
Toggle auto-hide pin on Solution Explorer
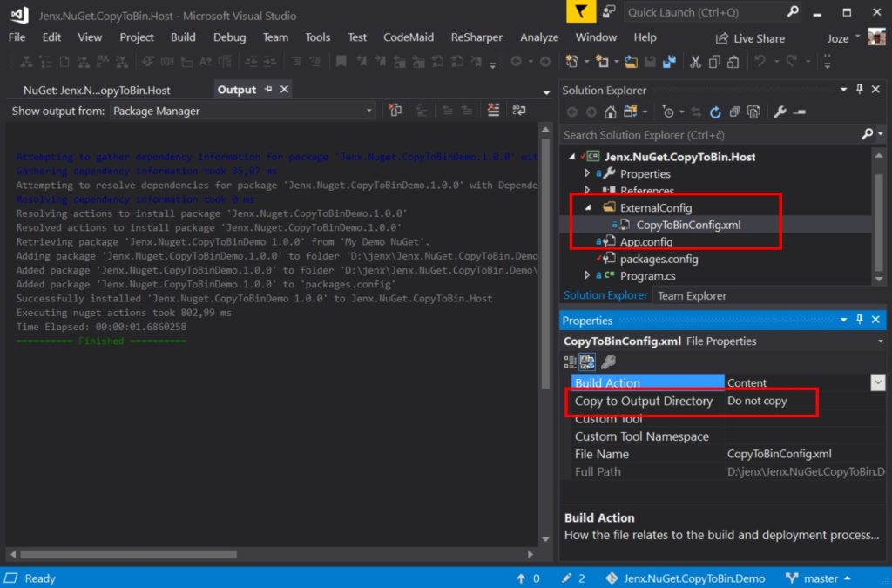pos(860,89)
